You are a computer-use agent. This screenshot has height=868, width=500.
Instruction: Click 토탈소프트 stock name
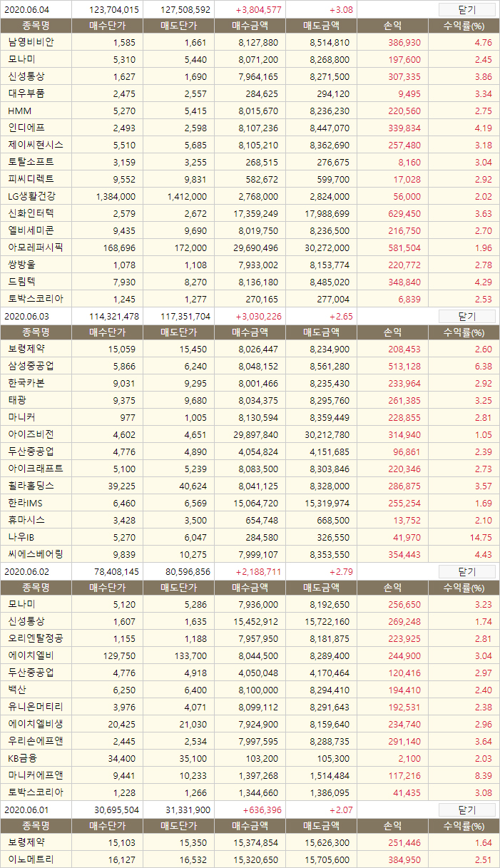point(31,162)
